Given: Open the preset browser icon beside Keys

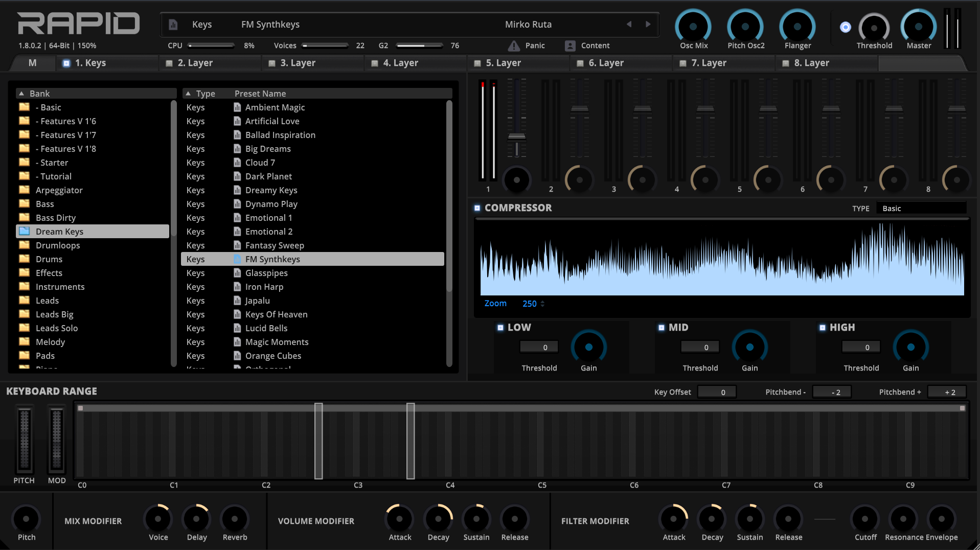Looking at the screenshot, I should (173, 25).
